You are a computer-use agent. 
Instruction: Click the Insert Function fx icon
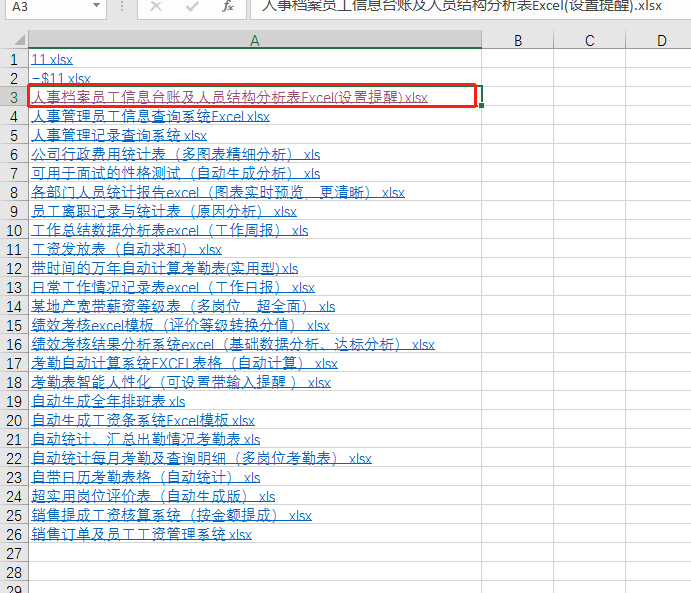(x=227, y=7)
